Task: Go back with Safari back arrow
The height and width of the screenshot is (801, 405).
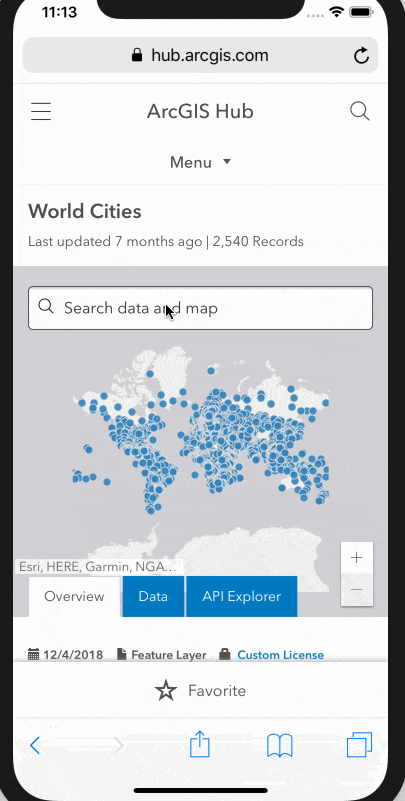Action: pyautogui.click(x=35, y=746)
